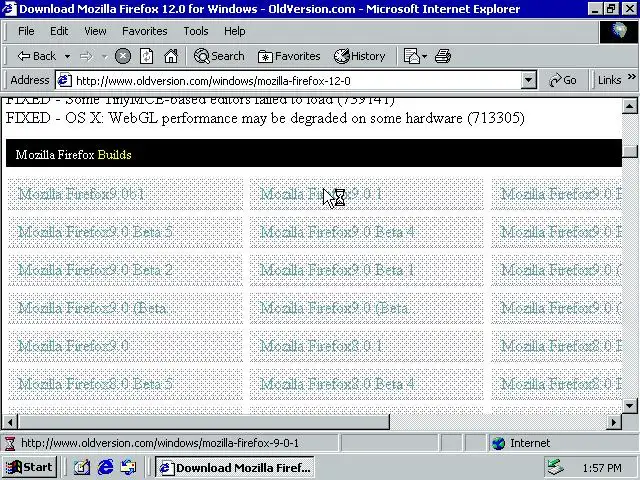Go back with the Back button
This screenshot has height=480, width=640.
[x=36, y=56]
